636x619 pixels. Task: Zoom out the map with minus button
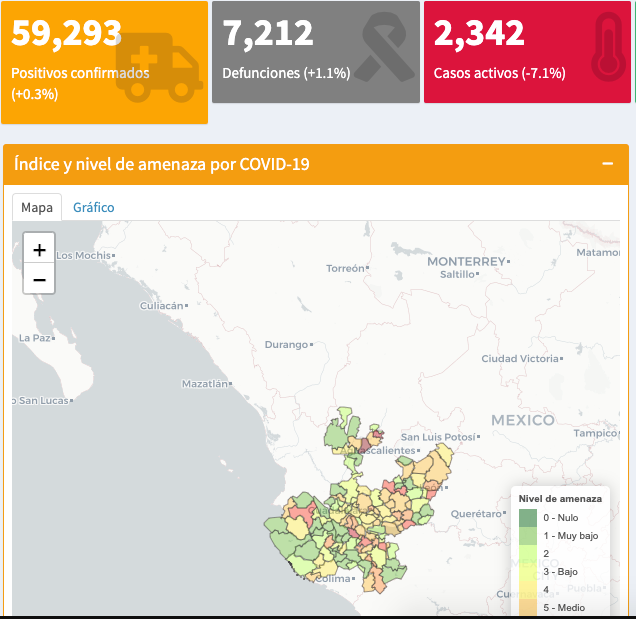[x=39, y=279]
